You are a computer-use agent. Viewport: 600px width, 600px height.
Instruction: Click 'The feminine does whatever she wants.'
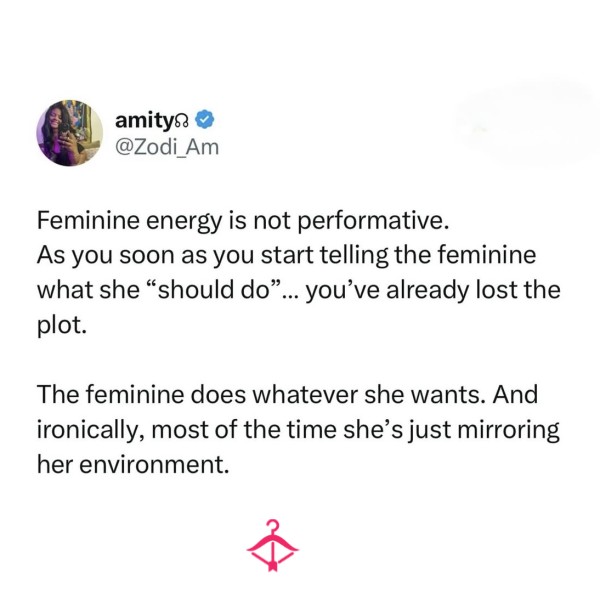(263, 395)
